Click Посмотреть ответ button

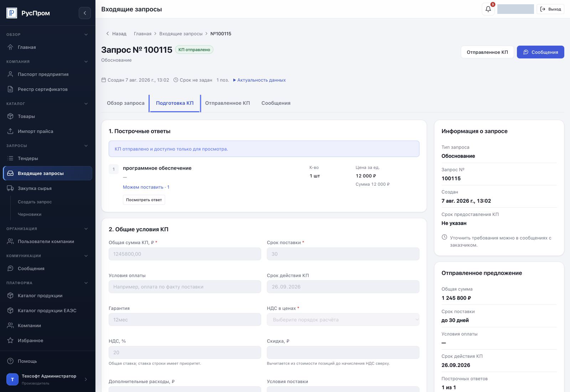(144, 200)
